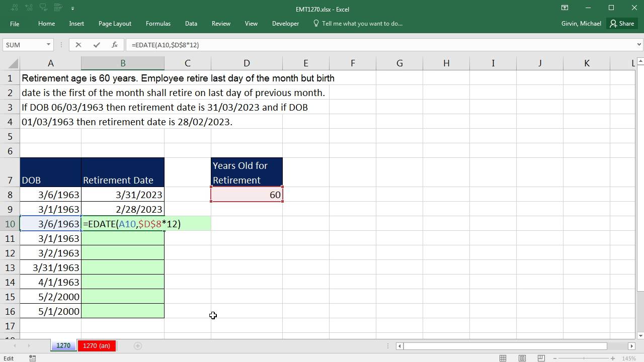Open the Data ribbon tab
Screen dimensions: 644x362
coord(191,24)
